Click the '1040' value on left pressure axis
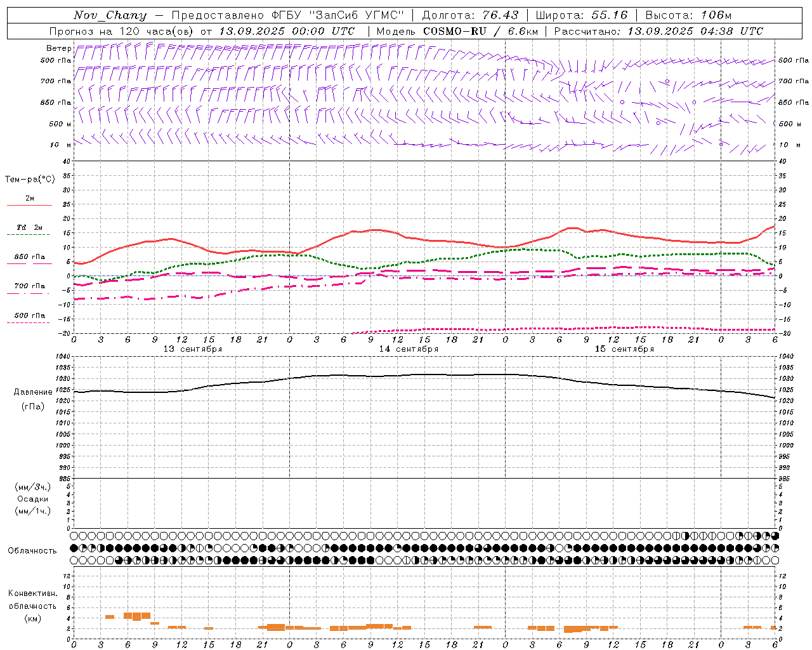 tap(62, 357)
